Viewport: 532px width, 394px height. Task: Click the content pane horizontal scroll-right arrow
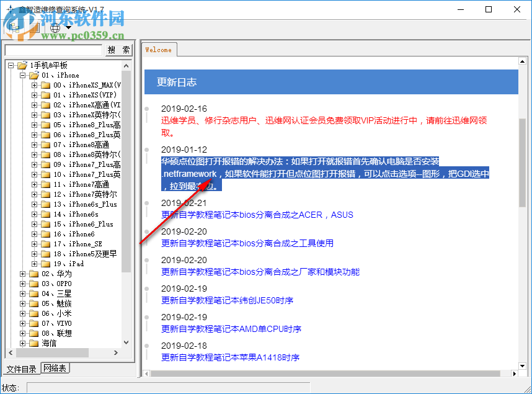(x=515, y=374)
